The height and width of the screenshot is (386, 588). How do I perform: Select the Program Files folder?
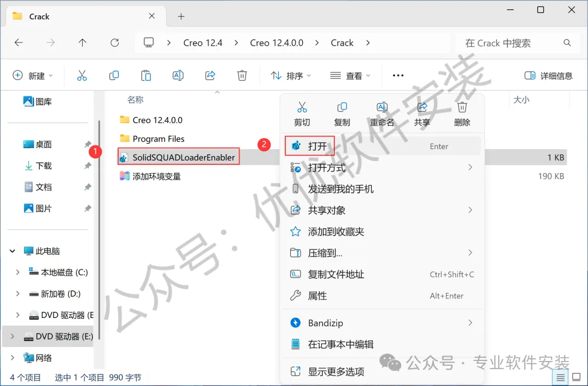point(152,139)
